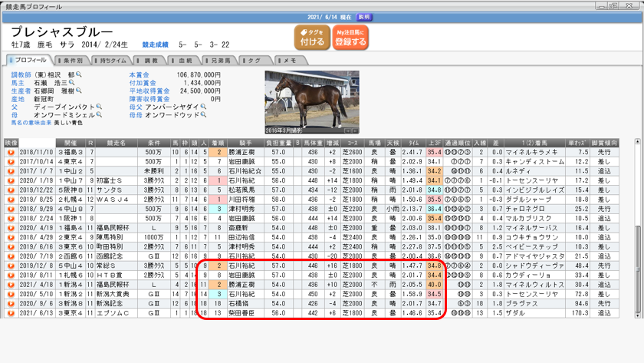Viewport: 644px width, 363px height.
Task: Sort by 騎手 column header
Action: pos(244,143)
